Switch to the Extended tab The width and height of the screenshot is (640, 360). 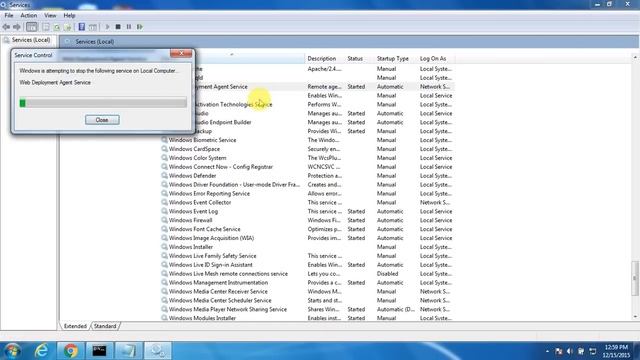tap(75, 326)
